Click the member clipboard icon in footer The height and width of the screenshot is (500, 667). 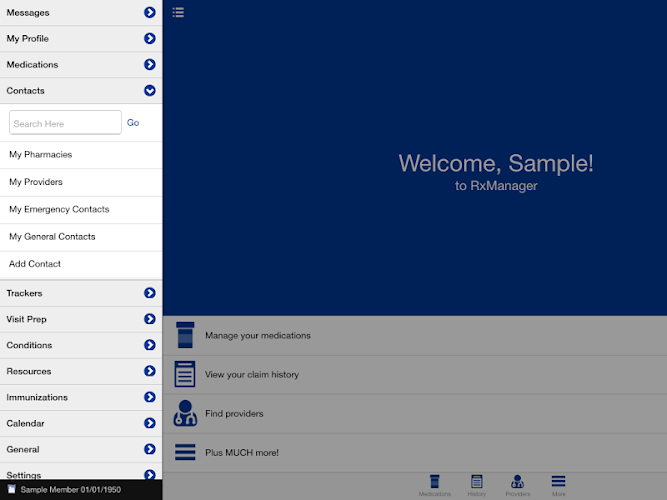click(x=11, y=489)
